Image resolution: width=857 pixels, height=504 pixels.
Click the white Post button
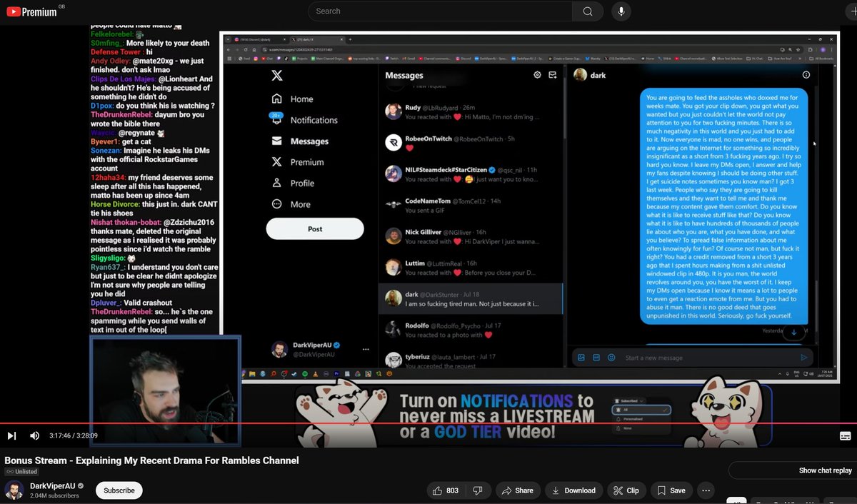(x=315, y=229)
